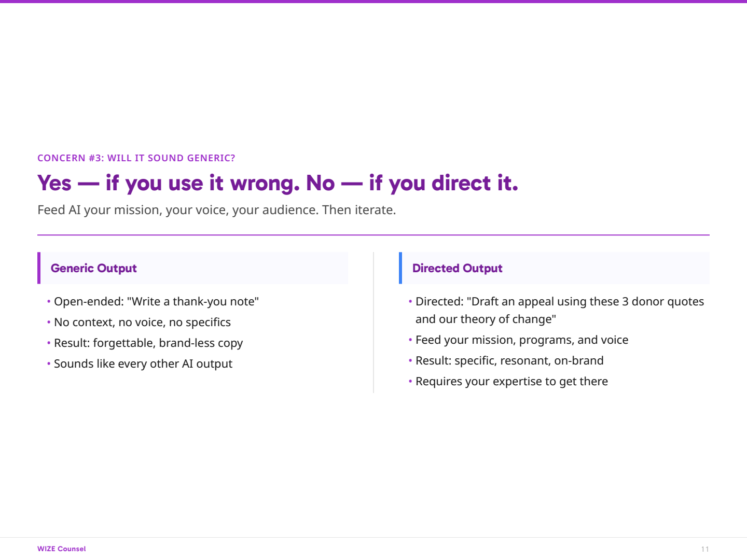Select the "Directed Output" column heading

point(457,268)
